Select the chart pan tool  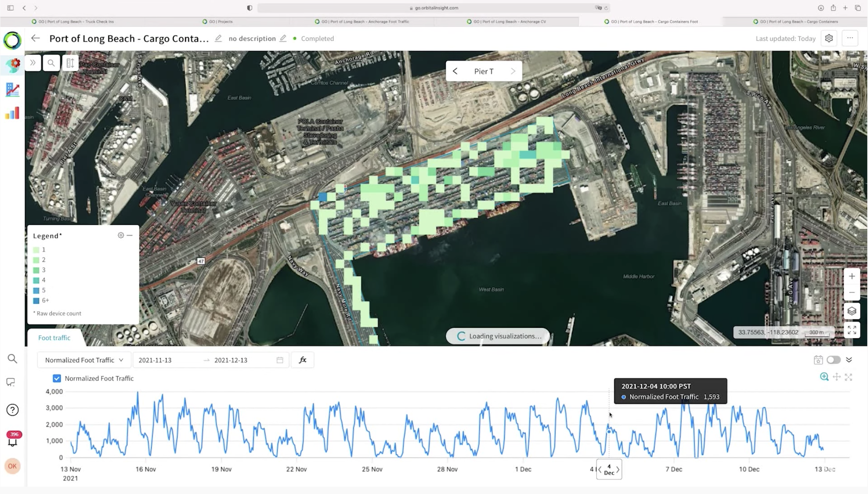point(837,377)
